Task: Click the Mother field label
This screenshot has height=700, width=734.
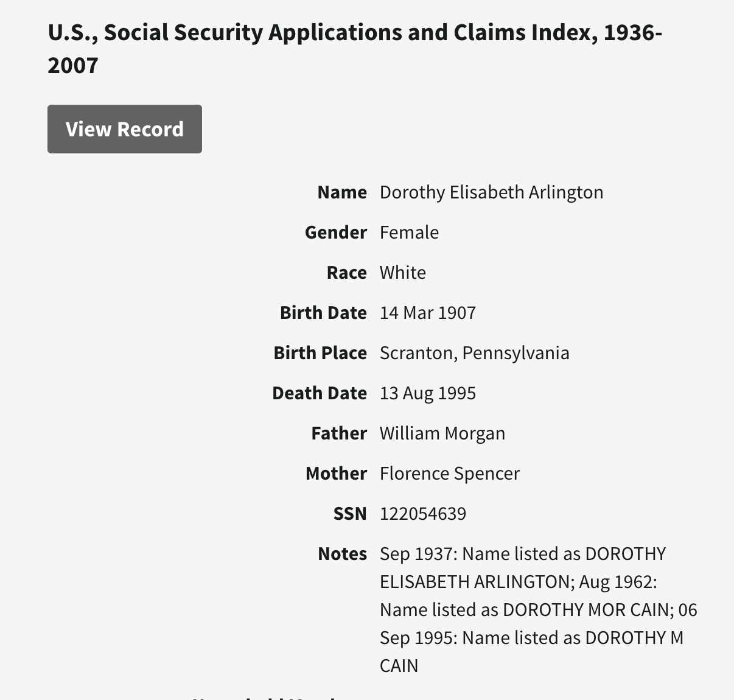Action: [336, 474]
